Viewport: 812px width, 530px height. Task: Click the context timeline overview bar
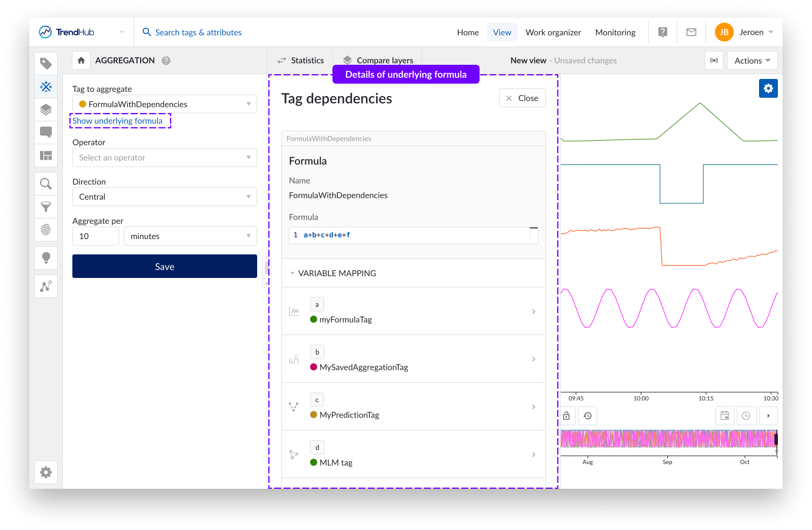point(667,439)
